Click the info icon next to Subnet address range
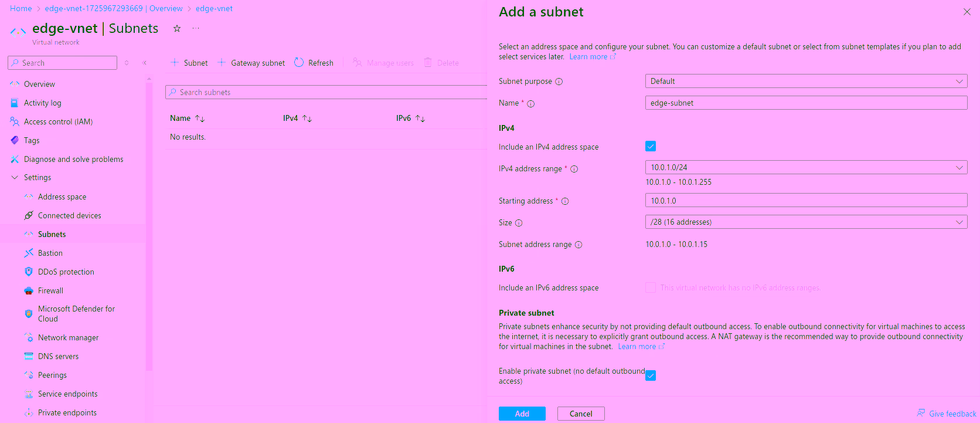This screenshot has width=980, height=423. click(x=579, y=245)
